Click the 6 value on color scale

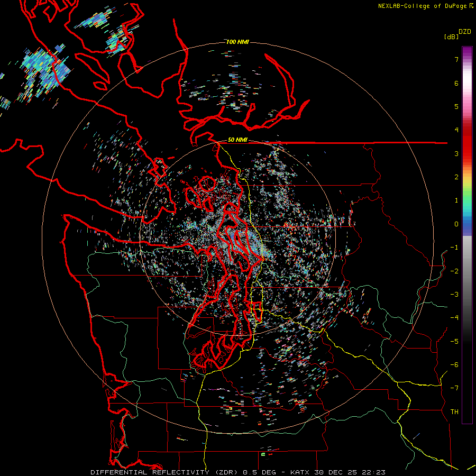pos(456,83)
